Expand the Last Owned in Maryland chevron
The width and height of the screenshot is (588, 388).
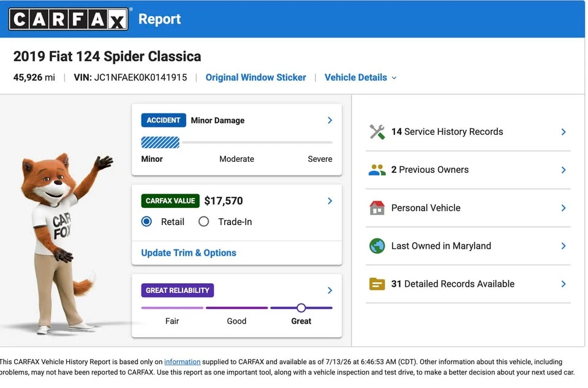563,246
